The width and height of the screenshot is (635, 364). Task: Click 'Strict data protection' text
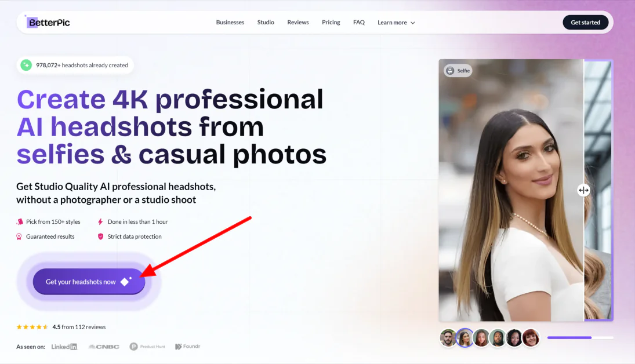(135, 236)
